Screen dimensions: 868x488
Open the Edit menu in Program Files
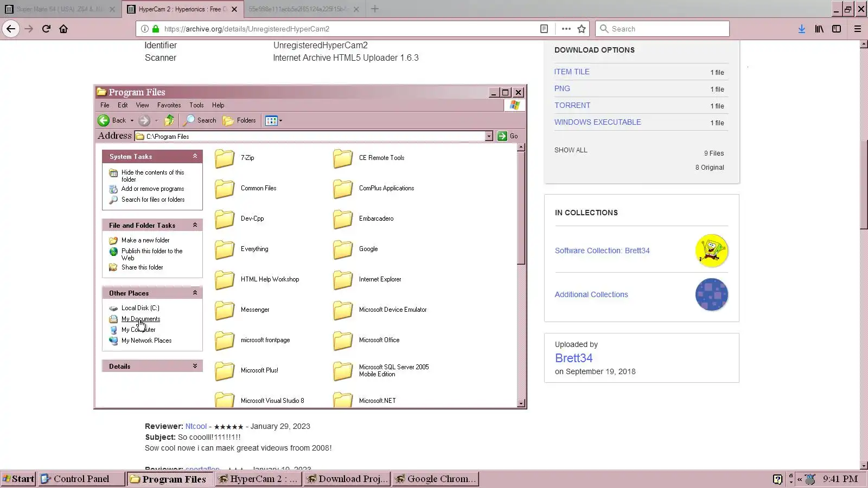coord(123,105)
